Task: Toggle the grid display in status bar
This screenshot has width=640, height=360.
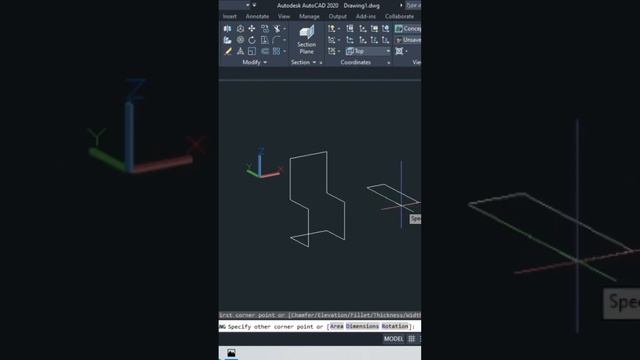Action: 411,339
